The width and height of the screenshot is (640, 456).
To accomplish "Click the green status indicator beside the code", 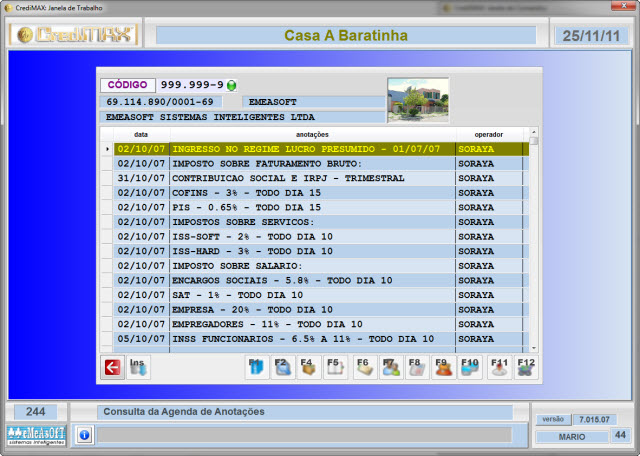I will (232, 86).
